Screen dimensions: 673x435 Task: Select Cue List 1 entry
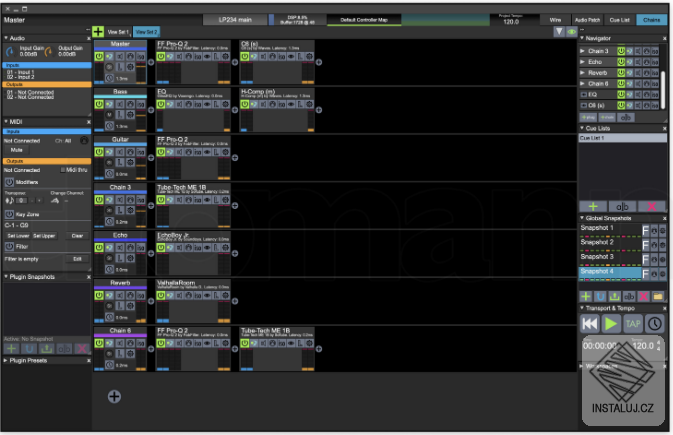pos(622,138)
